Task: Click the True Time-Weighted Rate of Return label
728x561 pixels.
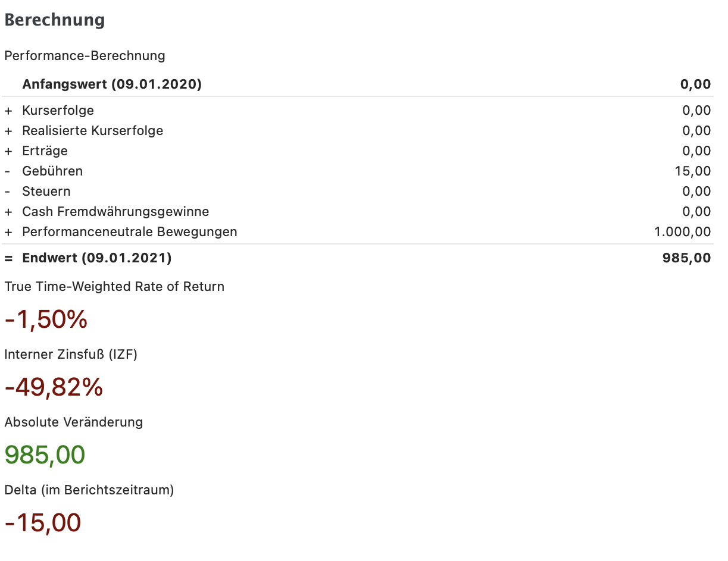Action: pyautogui.click(x=114, y=287)
